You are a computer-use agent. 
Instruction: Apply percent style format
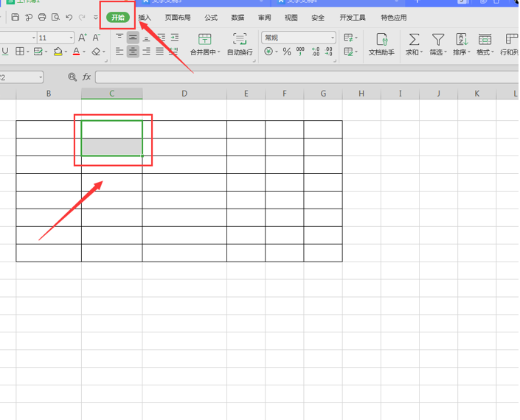click(x=287, y=52)
